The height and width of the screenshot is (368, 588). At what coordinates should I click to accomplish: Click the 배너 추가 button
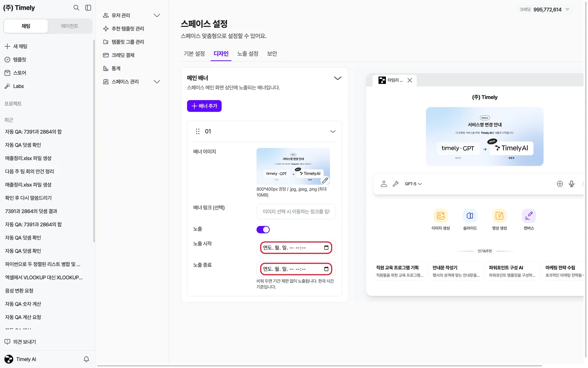point(204,106)
